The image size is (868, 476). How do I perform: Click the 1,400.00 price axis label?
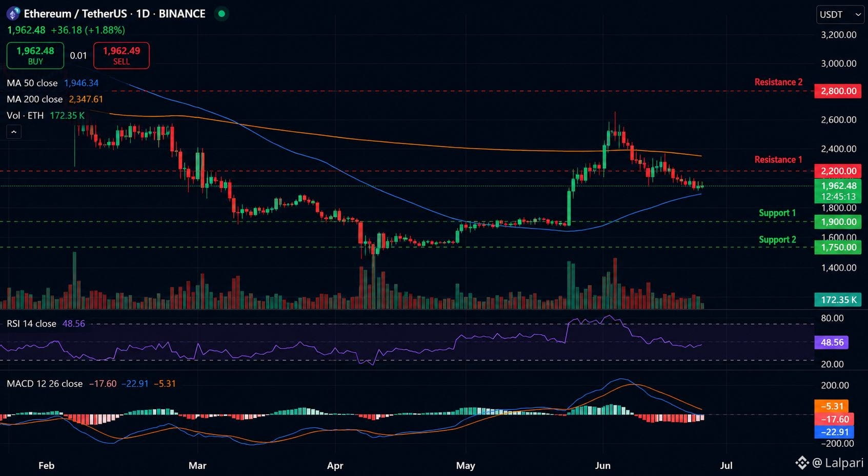tap(838, 267)
